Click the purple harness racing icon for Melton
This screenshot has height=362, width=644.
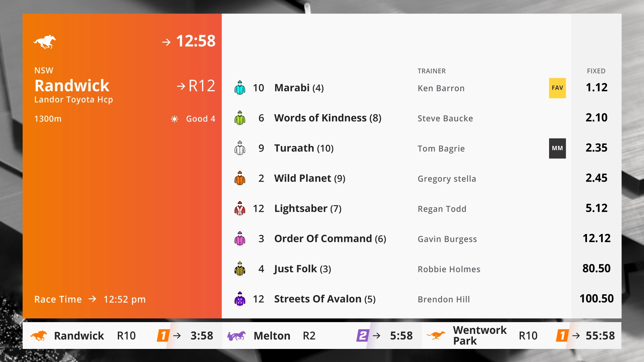[236, 336]
